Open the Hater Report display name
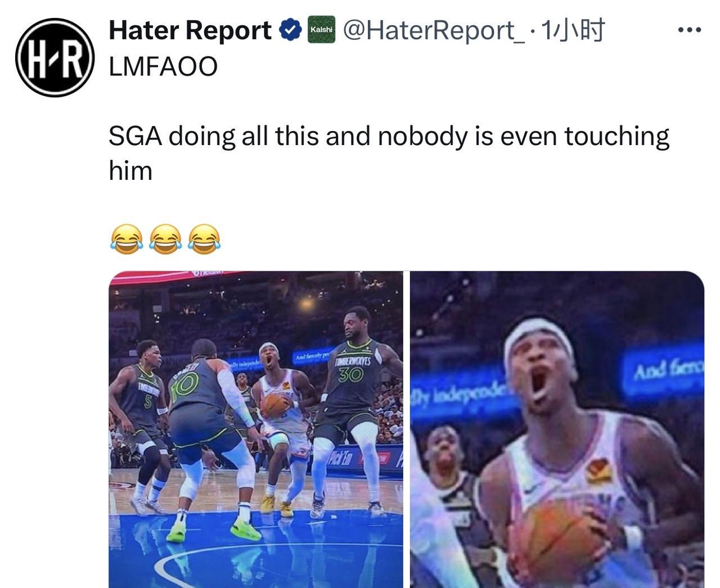Image resolution: width=720 pixels, height=588 pixels. click(x=190, y=30)
